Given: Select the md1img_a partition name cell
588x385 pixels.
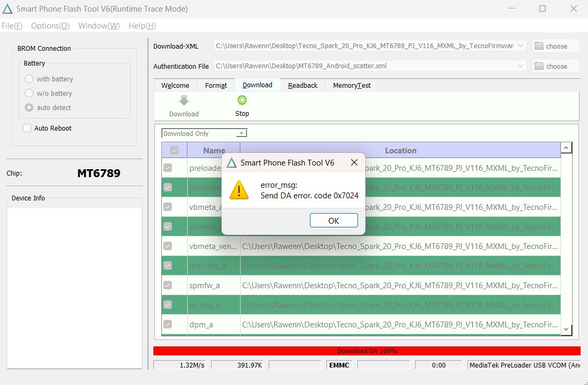Looking at the screenshot, I should click(x=214, y=266).
